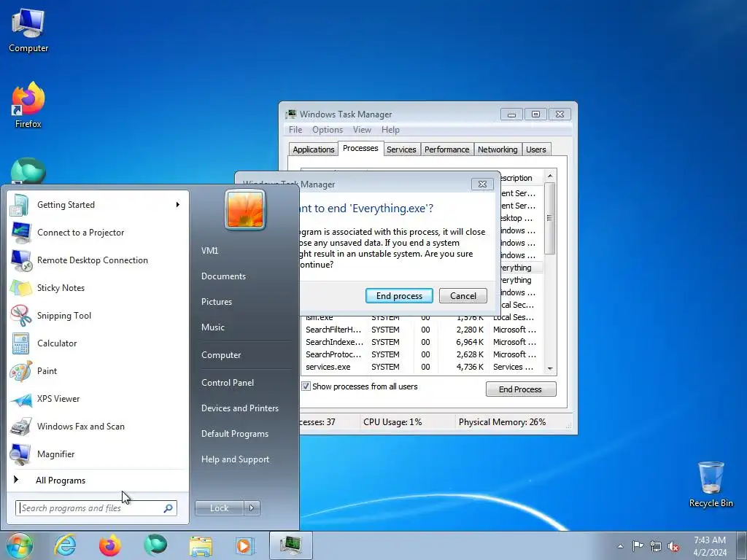The height and width of the screenshot is (560, 747).
Task: Toggle Show processes from all users
Action: tap(306, 386)
